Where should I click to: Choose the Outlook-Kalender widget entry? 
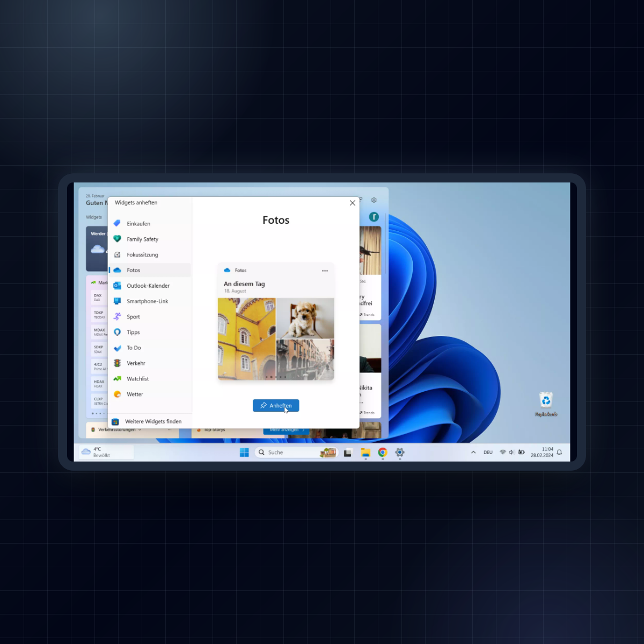150,286
